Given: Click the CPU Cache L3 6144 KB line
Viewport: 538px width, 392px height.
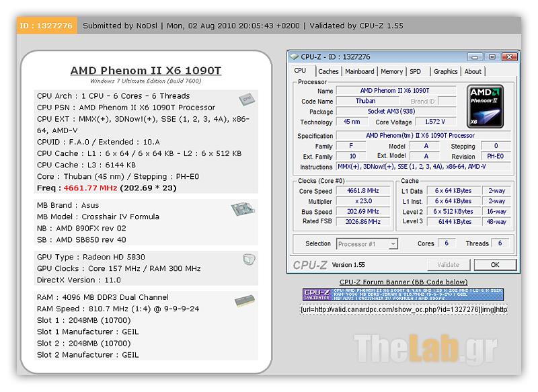Looking at the screenshot, I should click(87, 165).
